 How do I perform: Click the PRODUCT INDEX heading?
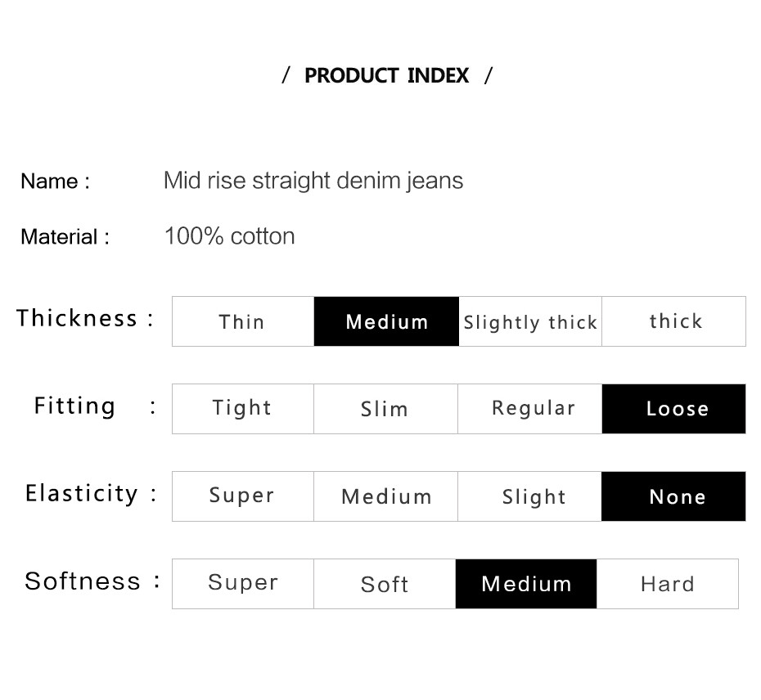point(387,76)
